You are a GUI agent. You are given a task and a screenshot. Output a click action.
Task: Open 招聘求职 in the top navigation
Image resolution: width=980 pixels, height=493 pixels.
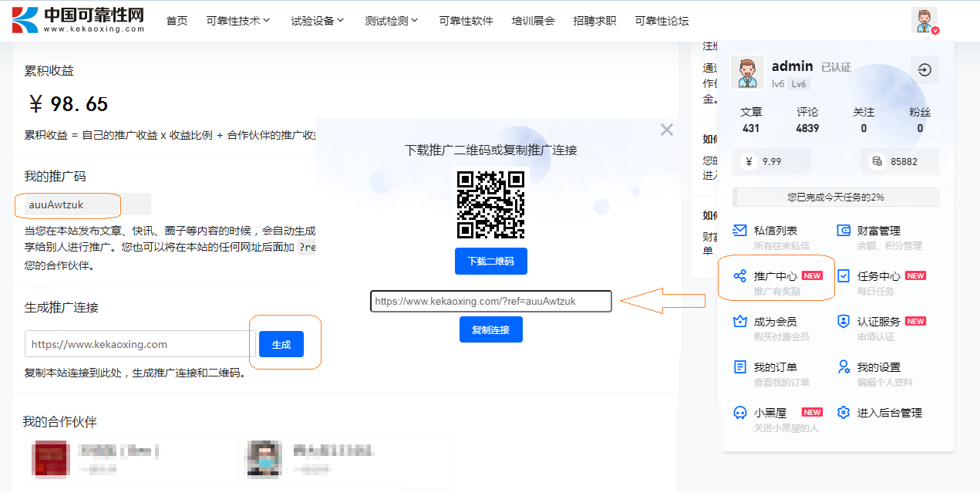pyautogui.click(x=594, y=21)
